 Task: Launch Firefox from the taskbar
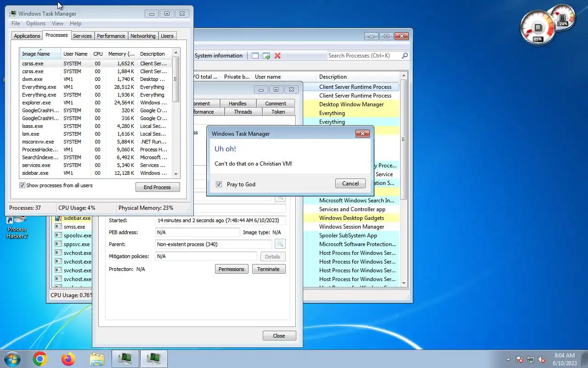pyautogui.click(x=68, y=359)
